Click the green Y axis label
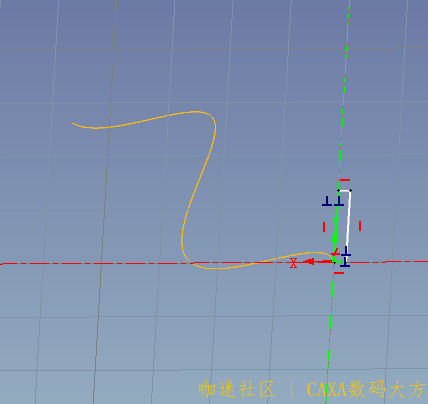The width and height of the screenshot is (428, 404). tap(335, 222)
